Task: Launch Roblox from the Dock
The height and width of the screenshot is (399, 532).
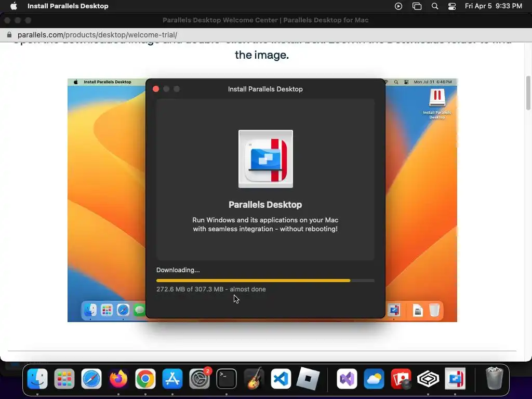Action: [308, 378]
